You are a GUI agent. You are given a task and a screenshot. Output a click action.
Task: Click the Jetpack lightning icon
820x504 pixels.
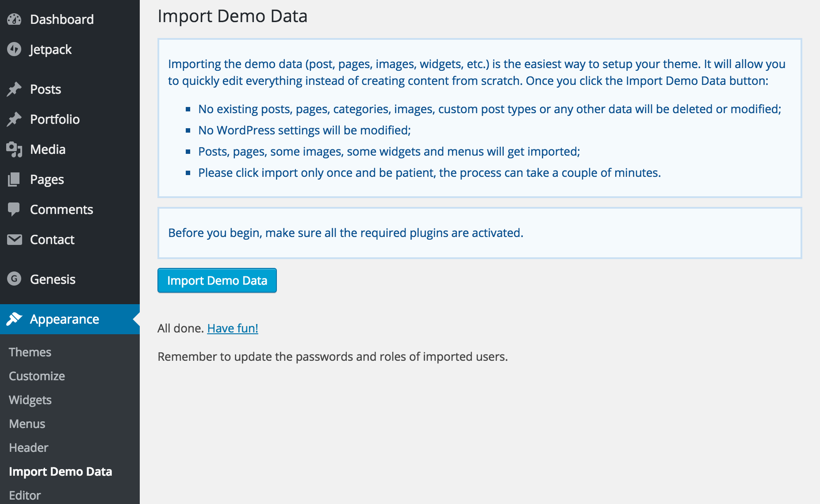pos(14,50)
